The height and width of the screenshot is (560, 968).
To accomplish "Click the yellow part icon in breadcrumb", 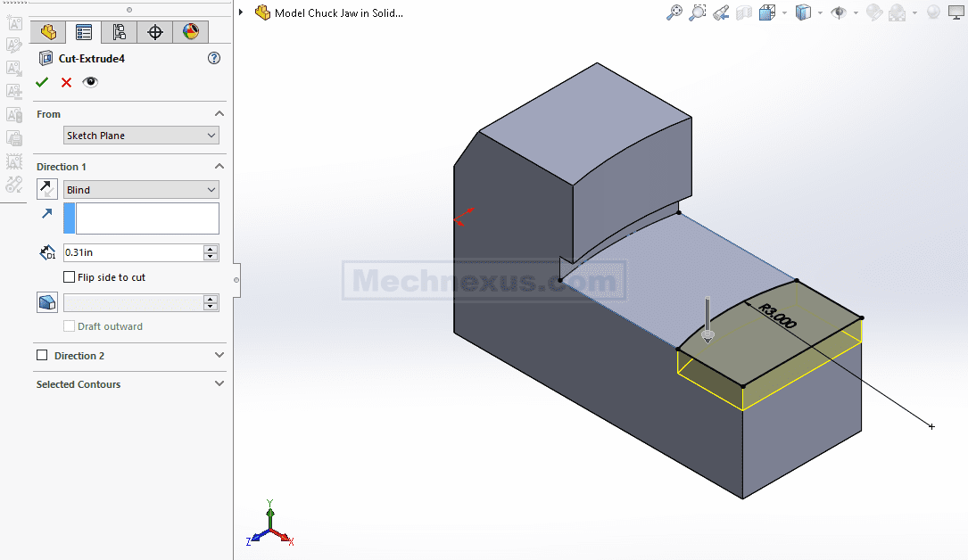I will point(263,12).
